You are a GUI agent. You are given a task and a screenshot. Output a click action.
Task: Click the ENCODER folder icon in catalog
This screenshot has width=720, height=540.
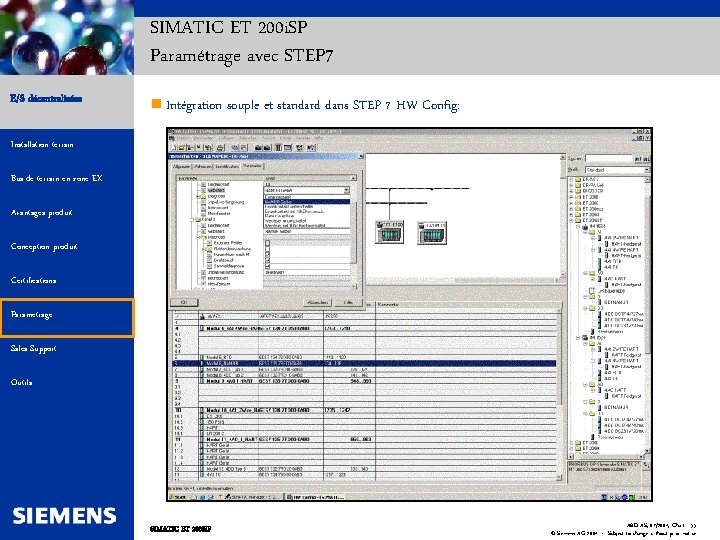(x=579, y=191)
